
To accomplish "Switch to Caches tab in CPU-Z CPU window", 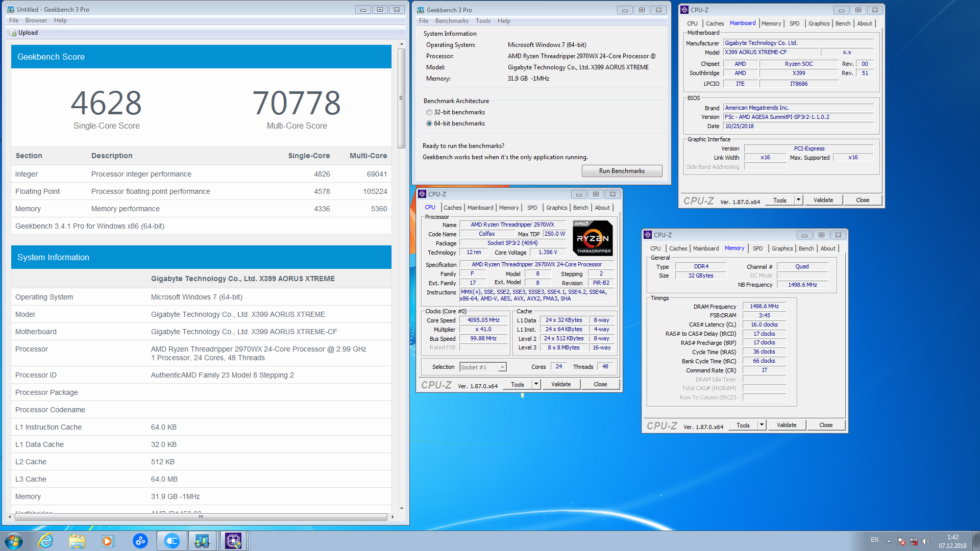I will coord(452,208).
